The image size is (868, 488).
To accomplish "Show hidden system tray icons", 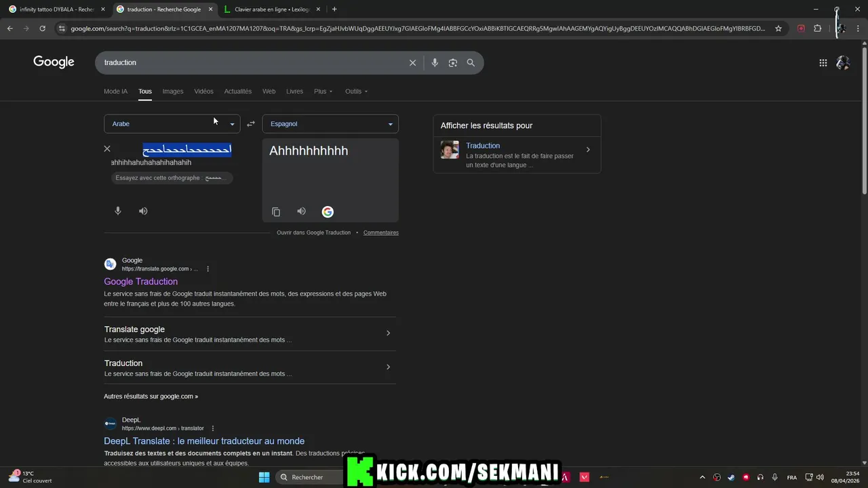I will (x=703, y=477).
